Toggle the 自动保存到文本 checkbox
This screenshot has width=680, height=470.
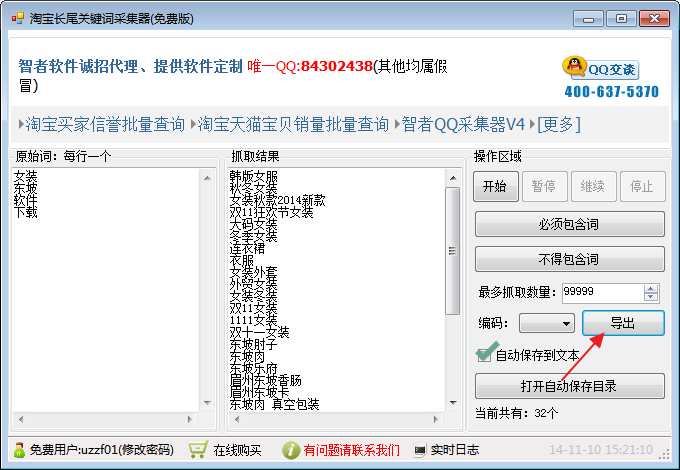point(484,355)
